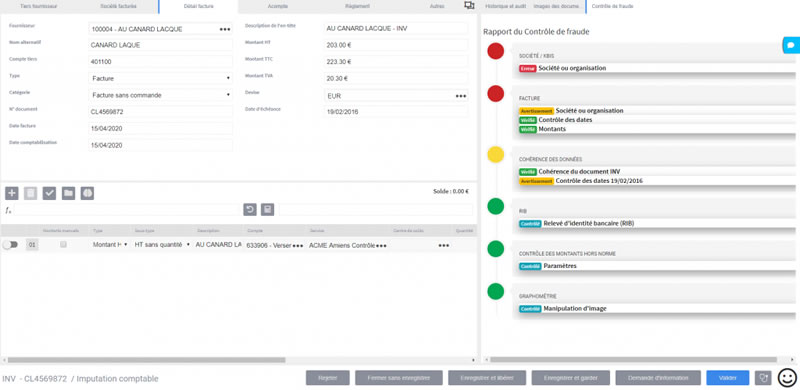Click the yellow status circle for Cohérence des données
This screenshot has height=390, width=800.
[x=495, y=155]
